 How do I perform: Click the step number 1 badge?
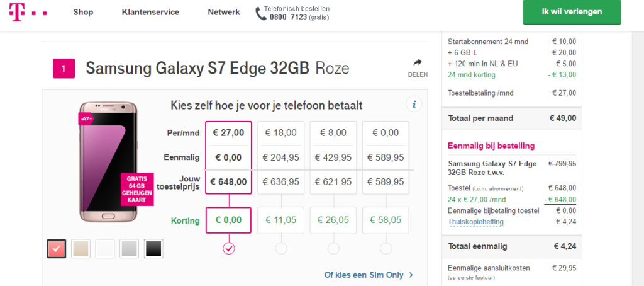(x=64, y=67)
